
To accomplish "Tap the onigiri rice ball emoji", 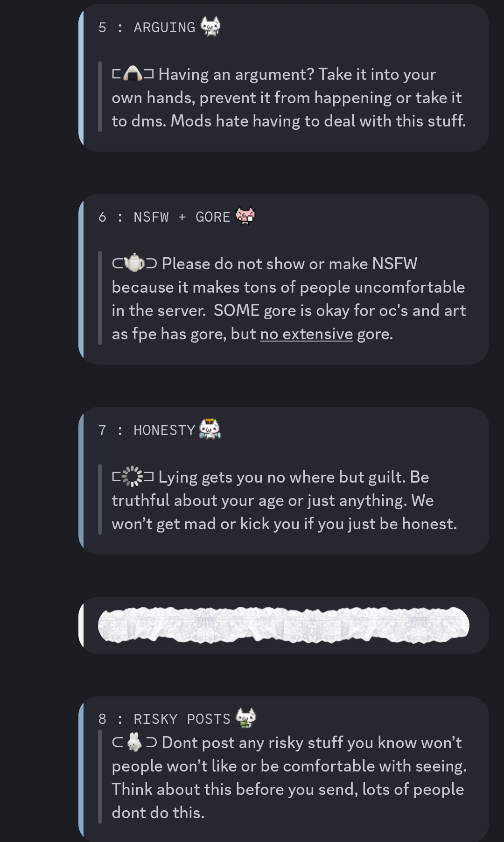I will click(x=133, y=74).
